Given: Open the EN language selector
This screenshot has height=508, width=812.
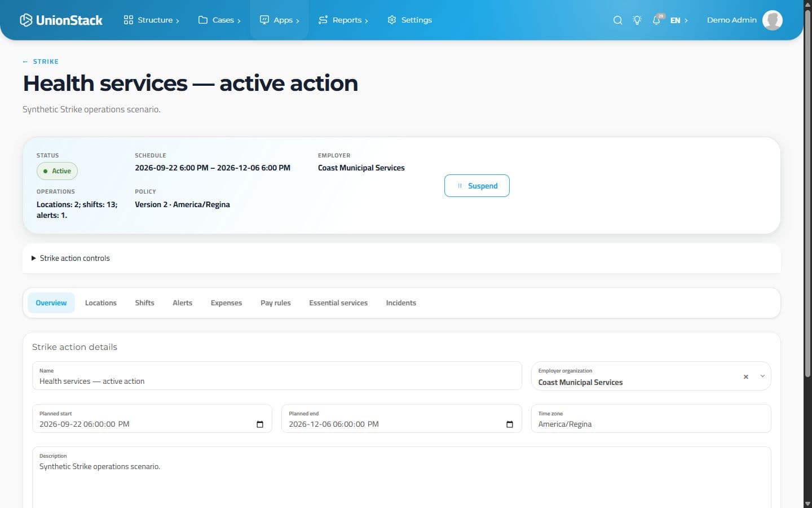Looking at the screenshot, I should tap(679, 20).
